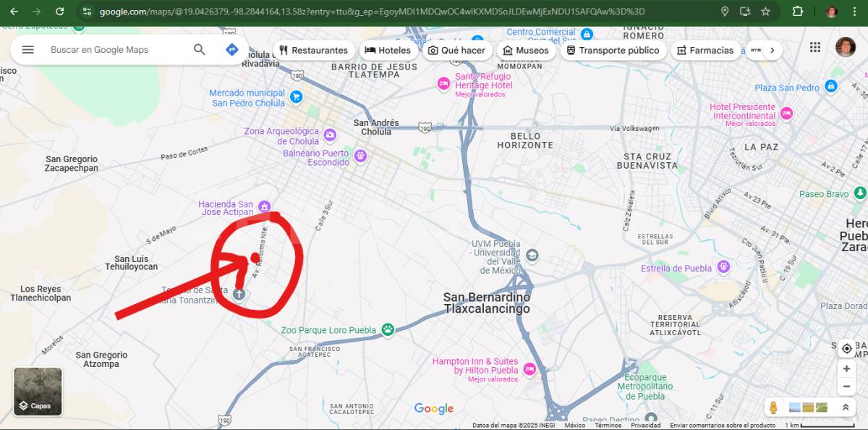Viewport: 868px width, 430px height.
Task: Filter by Farmacias chip
Action: (705, 51)
